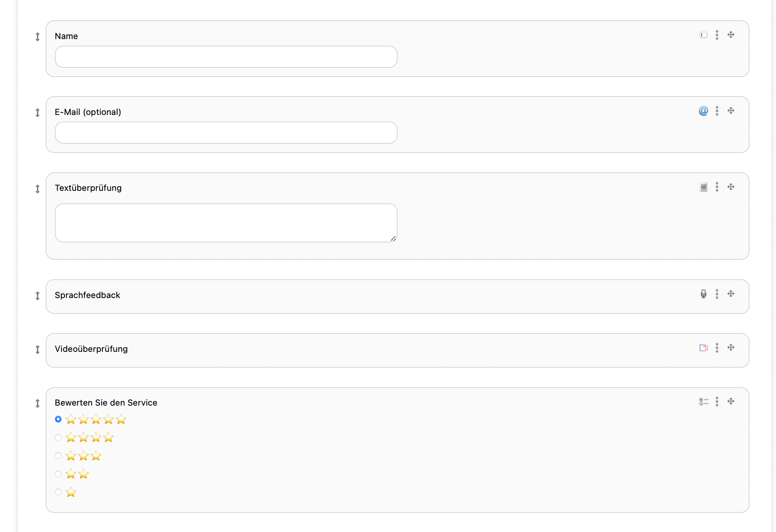
Task: Select the three-star rating option
Action: [58, 456]
